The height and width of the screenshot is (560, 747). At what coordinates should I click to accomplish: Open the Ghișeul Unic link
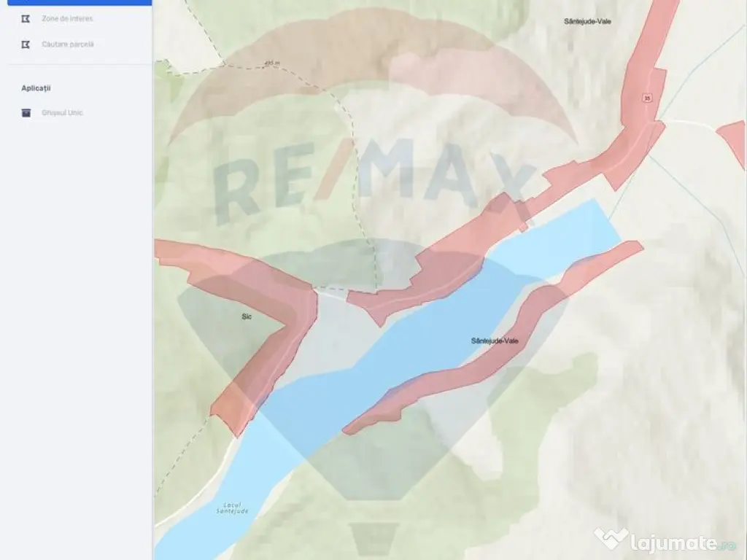(x=63, y=112)
